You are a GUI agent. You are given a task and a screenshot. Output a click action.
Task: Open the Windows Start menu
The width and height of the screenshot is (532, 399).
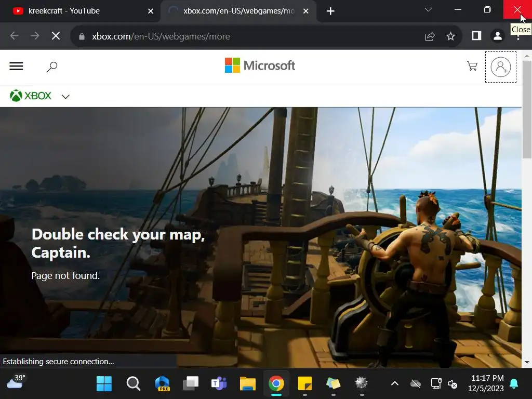pyautogui.click(x=104, y=384)
